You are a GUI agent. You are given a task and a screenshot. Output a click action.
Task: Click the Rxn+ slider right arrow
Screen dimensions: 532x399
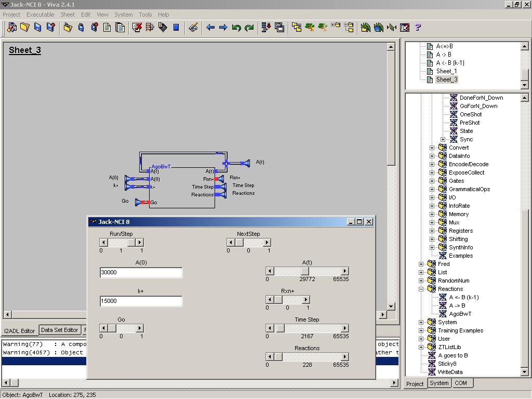coord(306,300)
